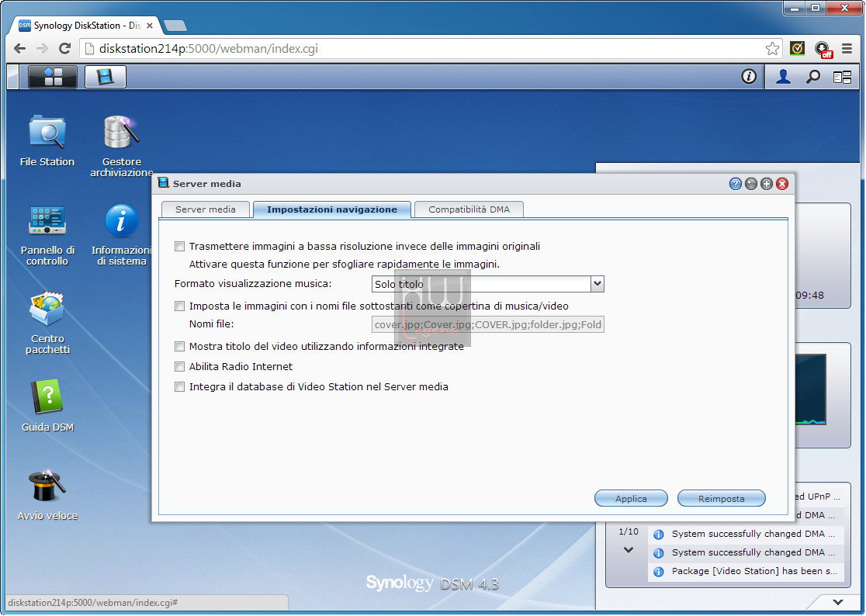The height and width of the screenshot is (616, 866).
Task: Minimize the Server media window
Action: [750, 184]
